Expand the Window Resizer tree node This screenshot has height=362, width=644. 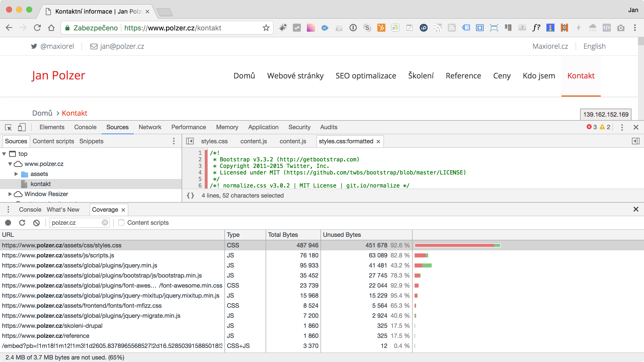[10, 194]
